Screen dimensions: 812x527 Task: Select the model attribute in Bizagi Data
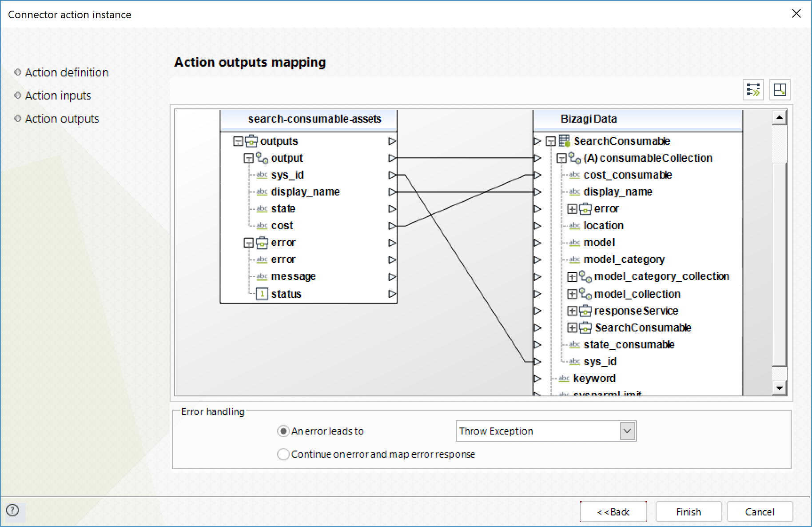[599, 243]
